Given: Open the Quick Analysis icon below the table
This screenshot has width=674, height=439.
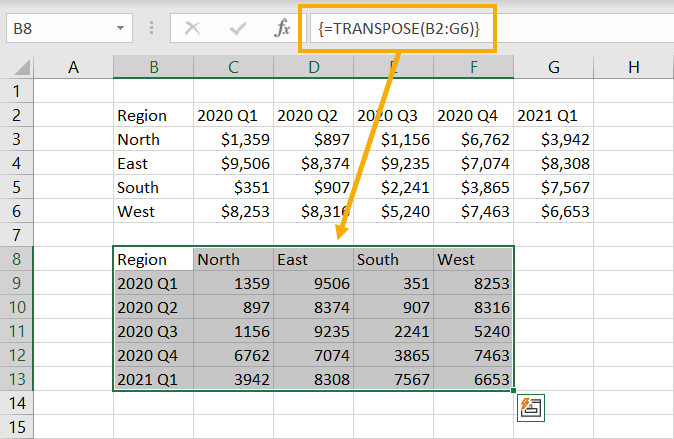Looking at the screenshot, I should 531,408.
